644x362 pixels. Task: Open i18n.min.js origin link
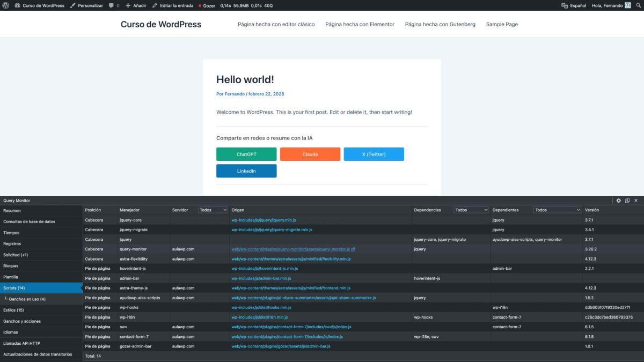point(260,317)
